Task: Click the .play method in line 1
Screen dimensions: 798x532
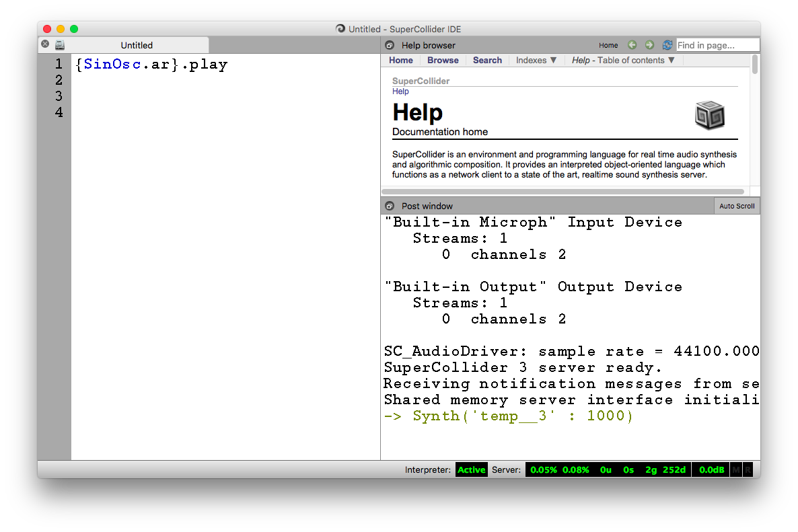Action: pos(204,65)
